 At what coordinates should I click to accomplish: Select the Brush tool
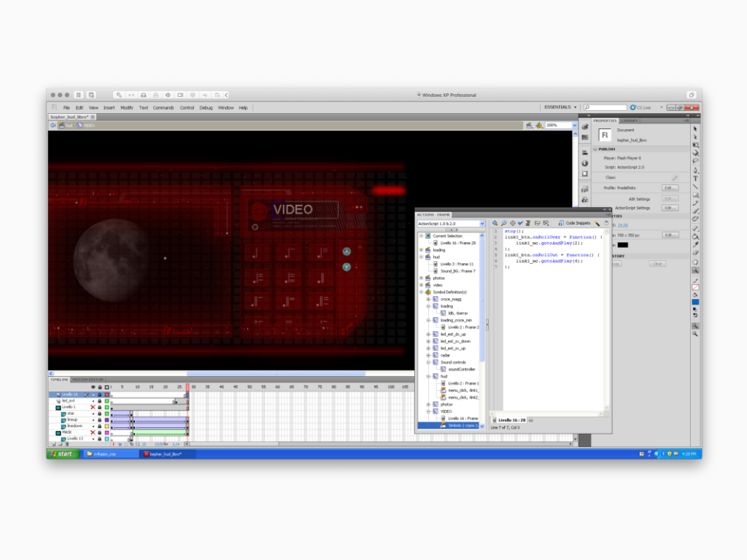coord(695,211)
